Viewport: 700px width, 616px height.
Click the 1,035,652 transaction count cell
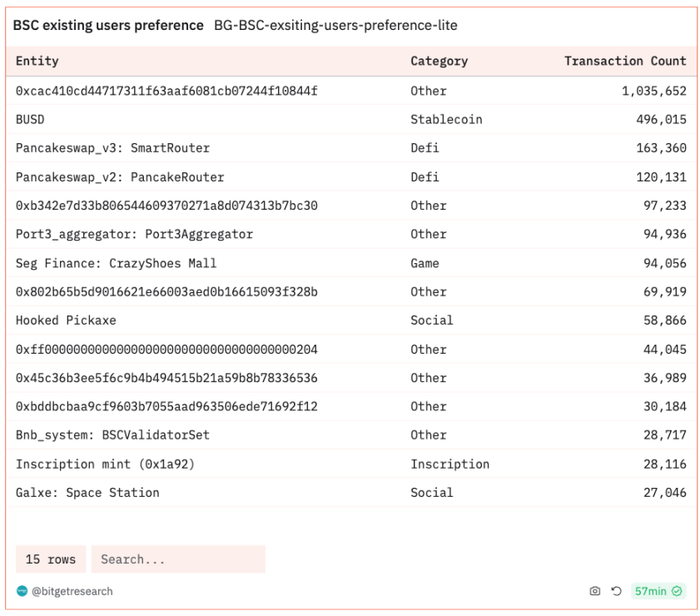[653, 91]
